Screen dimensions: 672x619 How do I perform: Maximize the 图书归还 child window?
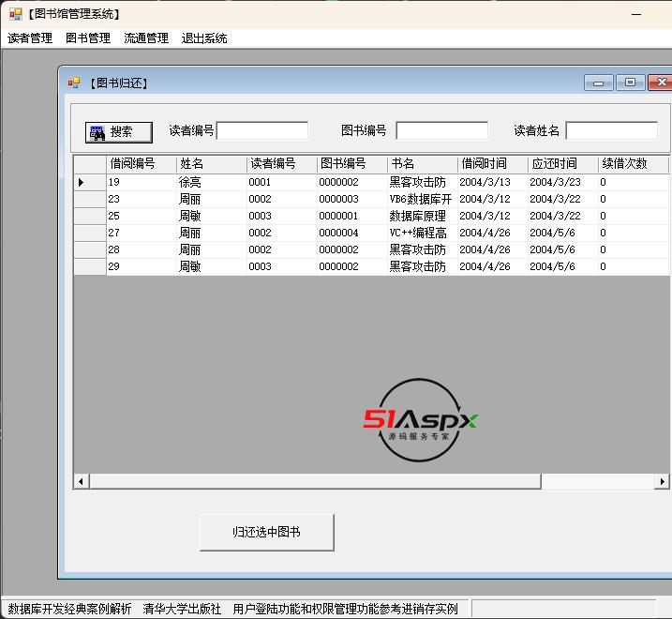630,83
